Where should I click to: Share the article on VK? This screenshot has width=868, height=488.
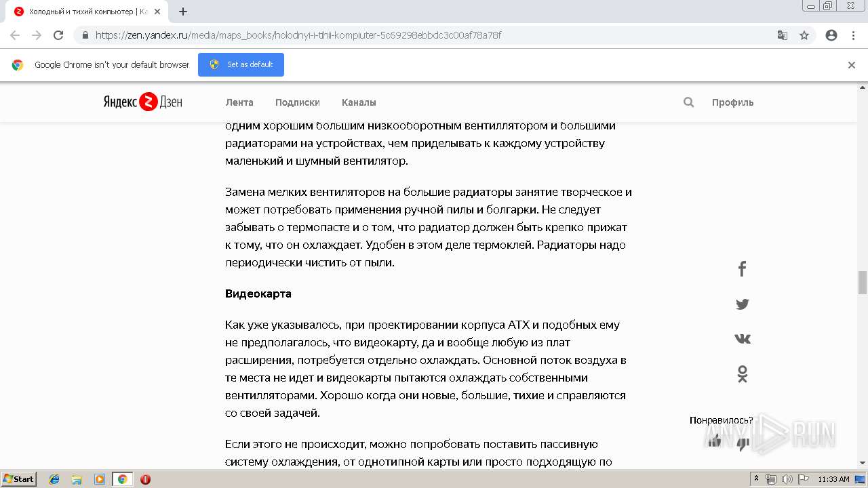[x=742, y=339]
